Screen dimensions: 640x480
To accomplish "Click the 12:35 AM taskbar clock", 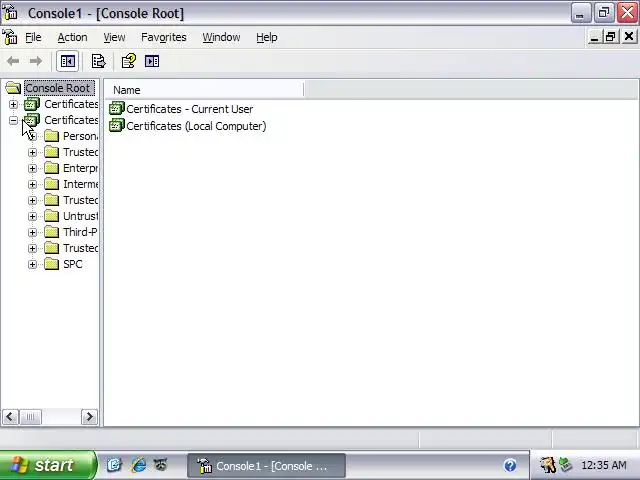I will 604,465.
